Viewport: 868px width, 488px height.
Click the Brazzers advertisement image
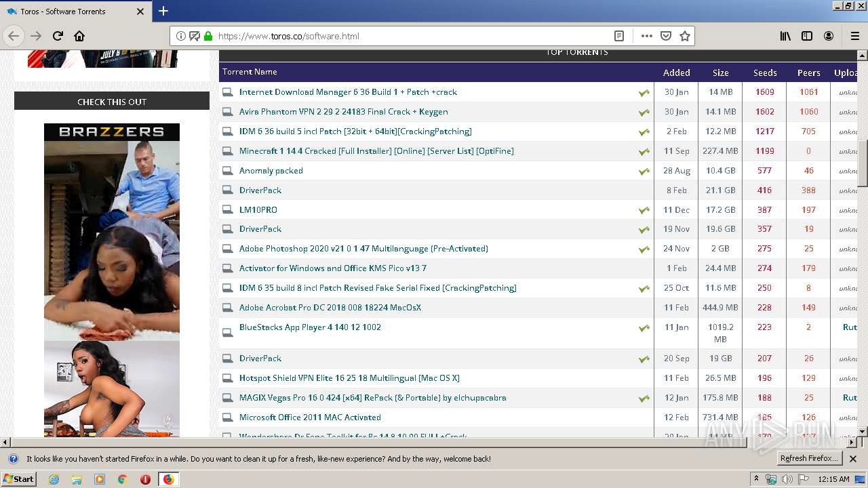click(x=112, y=280)
